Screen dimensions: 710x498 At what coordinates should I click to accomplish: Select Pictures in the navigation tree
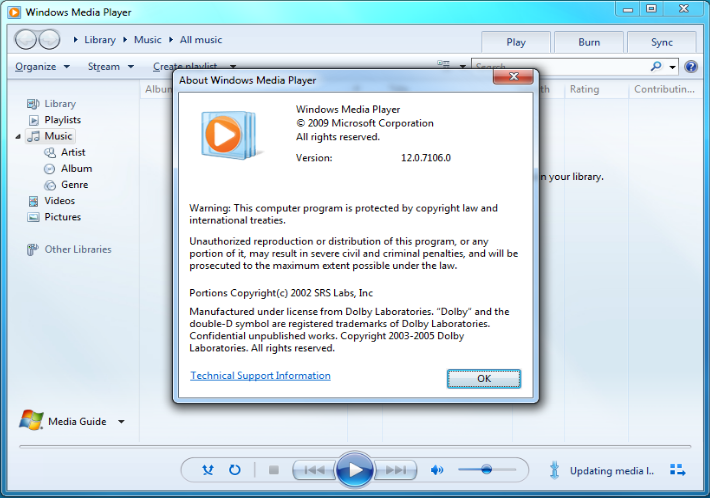point(62,217)
